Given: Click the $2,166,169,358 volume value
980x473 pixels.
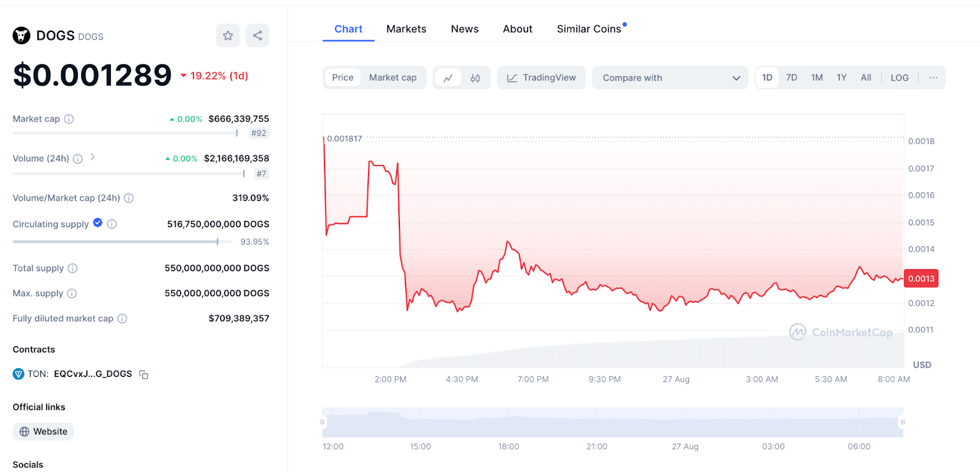Looking at the screenshot, I should click(x=236, y=158).
